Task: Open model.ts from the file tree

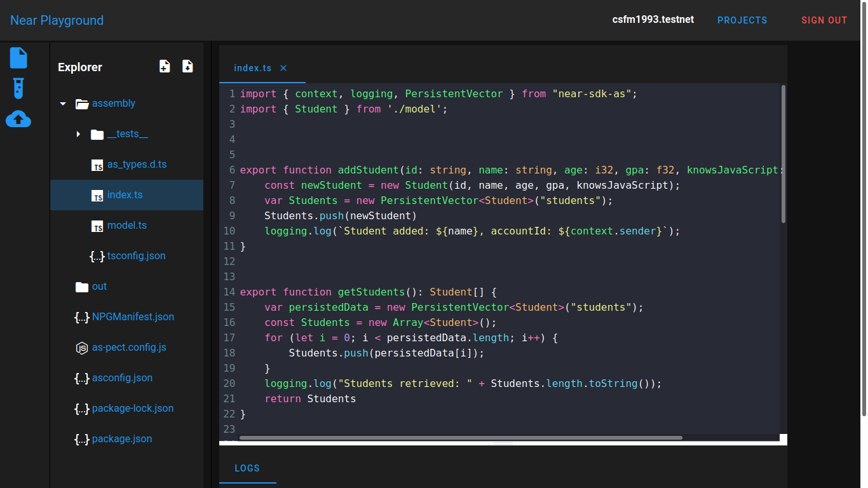Action: [x=127, y=226]
